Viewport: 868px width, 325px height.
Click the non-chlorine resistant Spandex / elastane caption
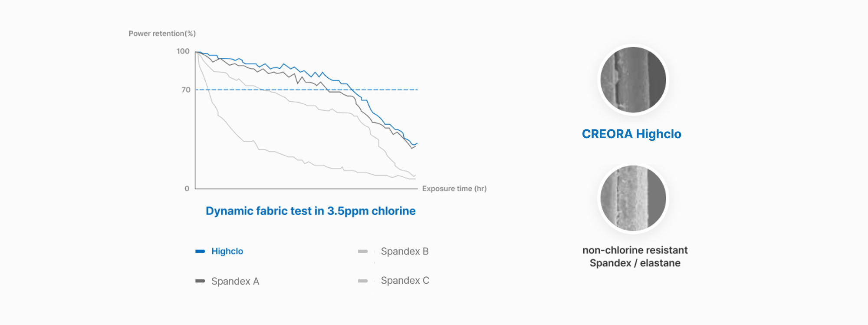[635, 256]
